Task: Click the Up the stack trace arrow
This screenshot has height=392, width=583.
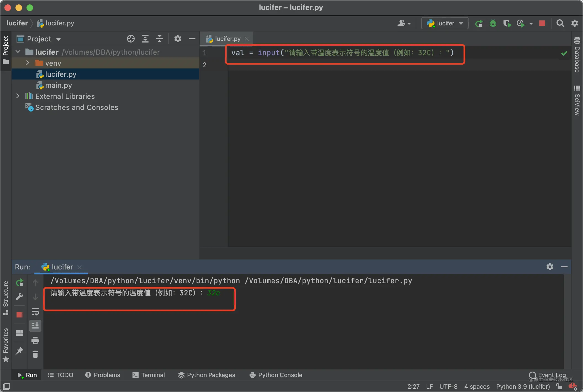Action: (35, 283)
